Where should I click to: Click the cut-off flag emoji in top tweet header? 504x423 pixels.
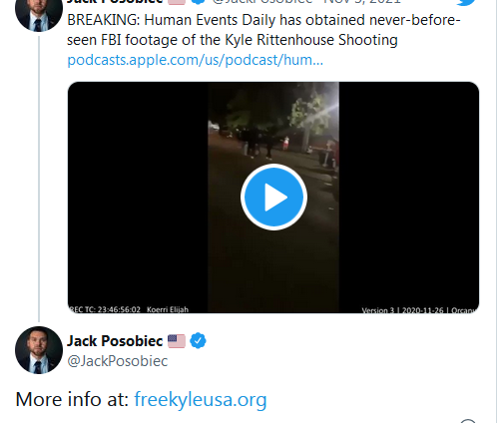(x=177, y=2)
